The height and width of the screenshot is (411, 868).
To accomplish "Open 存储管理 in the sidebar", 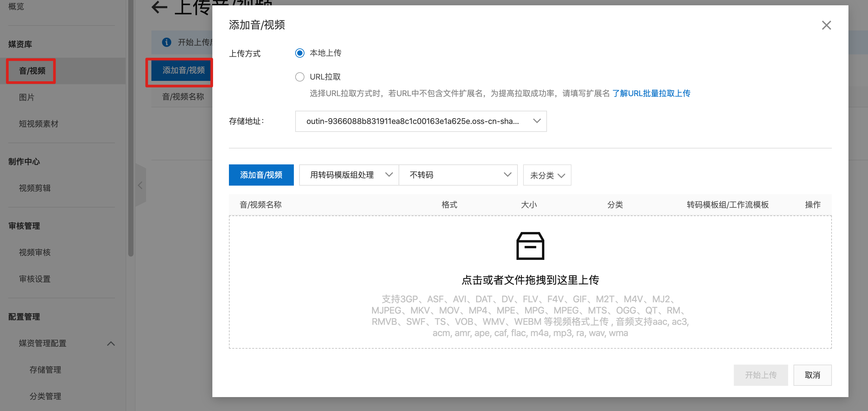I will coord(45,370).
